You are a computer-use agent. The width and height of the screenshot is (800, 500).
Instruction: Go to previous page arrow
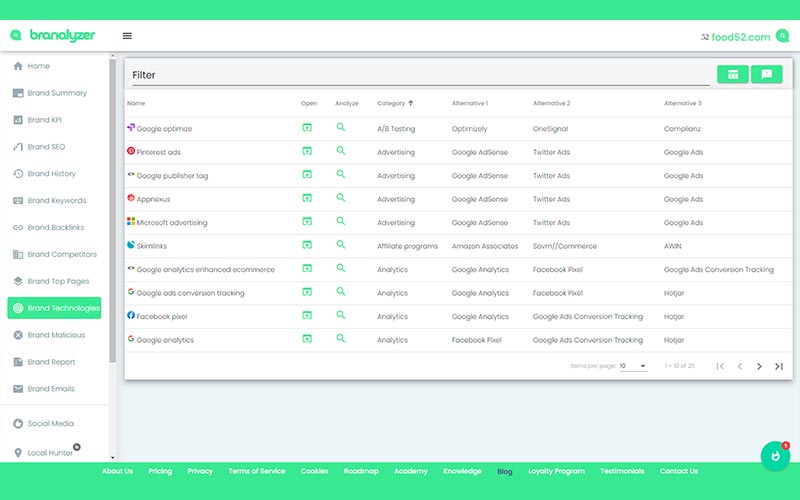coord(740,366)
